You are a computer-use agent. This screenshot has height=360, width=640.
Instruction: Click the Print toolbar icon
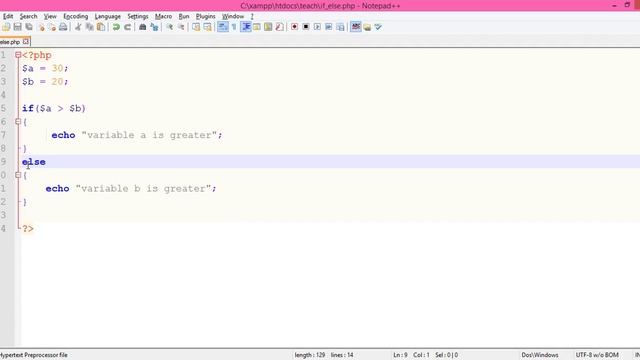63,27
